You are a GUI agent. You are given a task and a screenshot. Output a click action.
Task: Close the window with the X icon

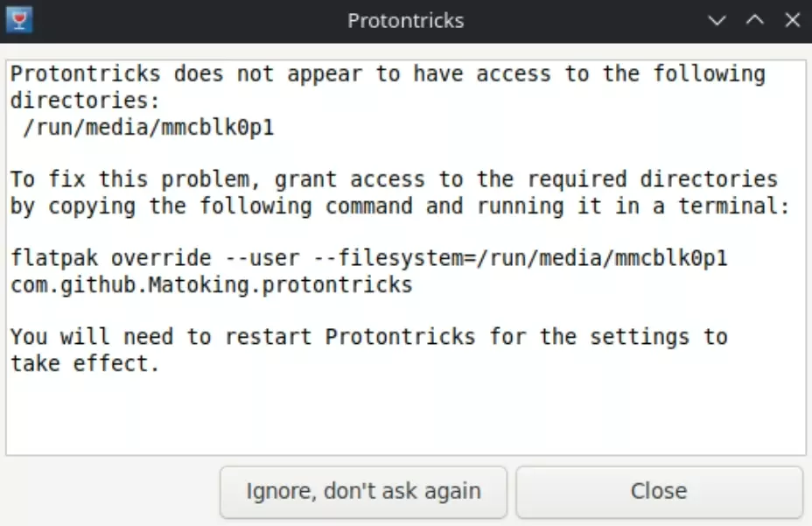coord(792,20)
